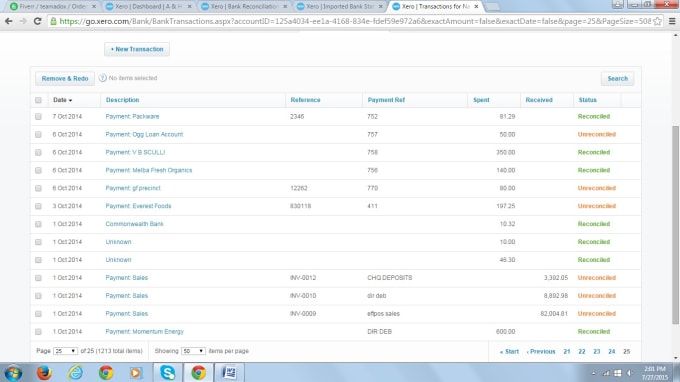Viewport: 680px width, 382px height.
Task: Click the New Transaction button
Action: 137,49
